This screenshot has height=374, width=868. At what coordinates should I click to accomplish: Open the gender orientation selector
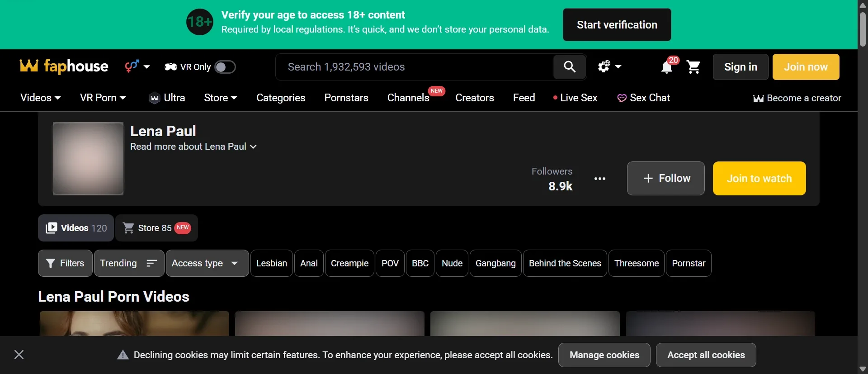137,66
